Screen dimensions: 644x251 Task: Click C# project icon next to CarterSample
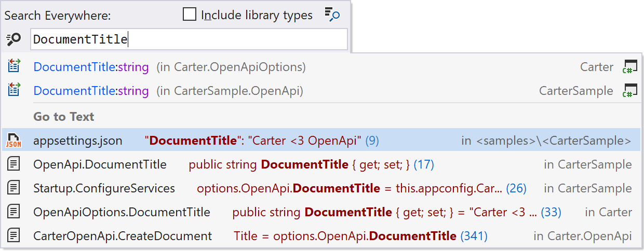tap(630, 91)
